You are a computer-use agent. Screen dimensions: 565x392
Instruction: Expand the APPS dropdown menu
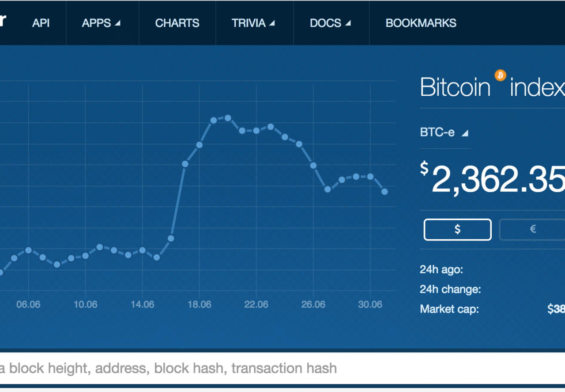coord(101,23)
